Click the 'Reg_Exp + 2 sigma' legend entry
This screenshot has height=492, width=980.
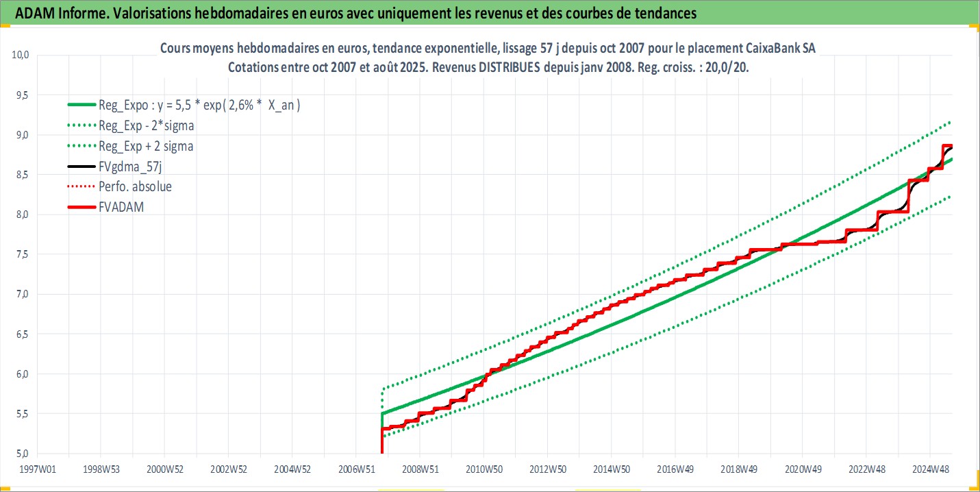click(130, 146)
